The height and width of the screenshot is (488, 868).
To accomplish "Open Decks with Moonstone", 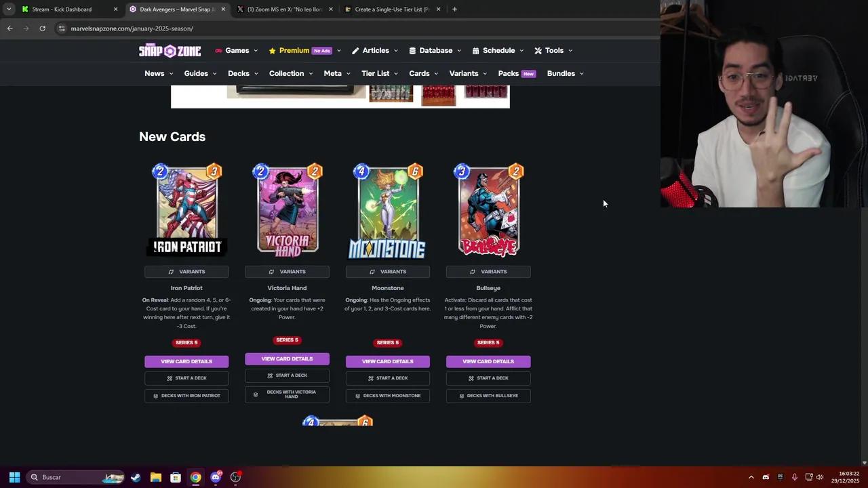I will pyautogui.click(x=387, y=396).
